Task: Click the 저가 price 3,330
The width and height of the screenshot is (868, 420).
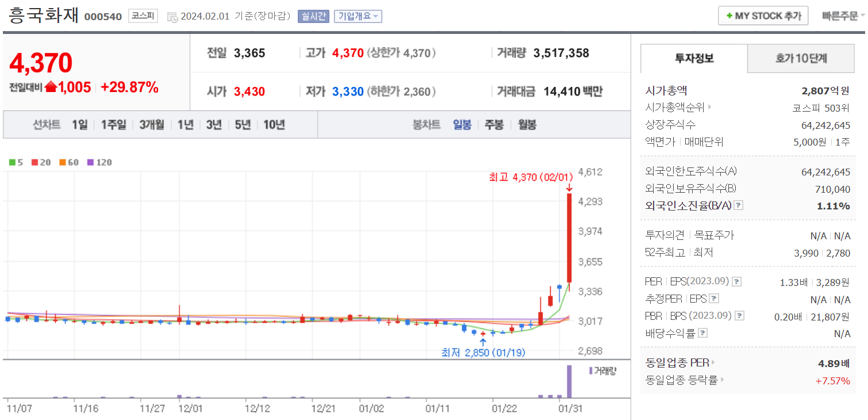Action: (348, 91)
